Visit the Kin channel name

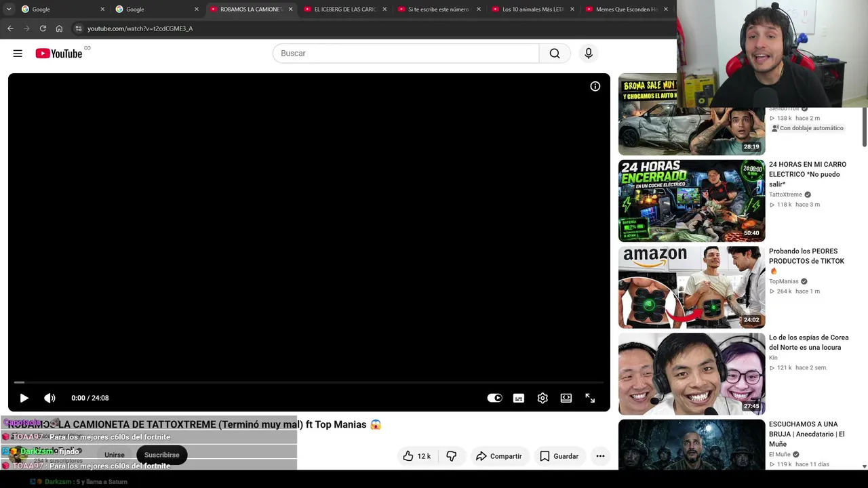pos(773,358)
